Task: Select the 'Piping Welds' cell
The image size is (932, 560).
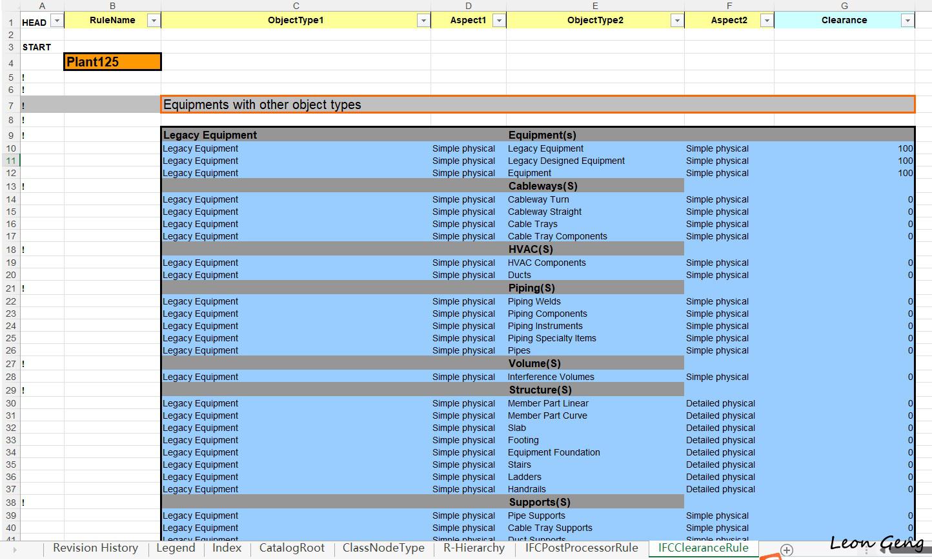Action: (595, 301)
